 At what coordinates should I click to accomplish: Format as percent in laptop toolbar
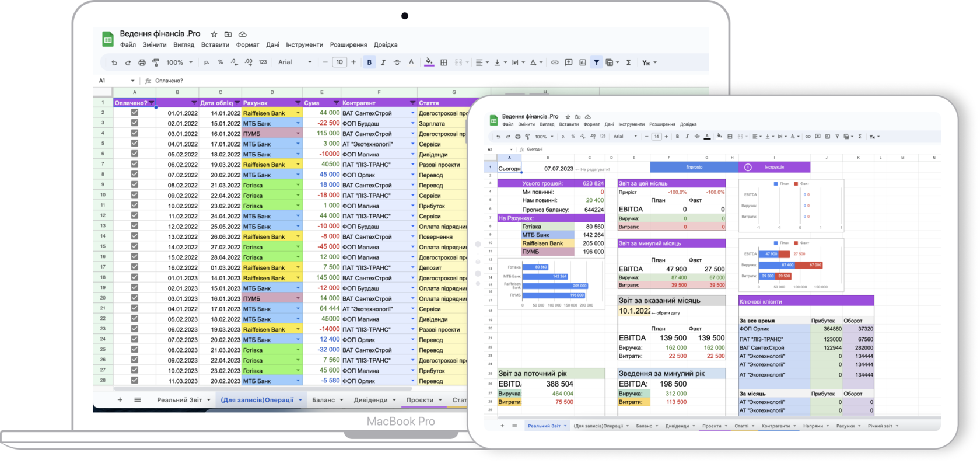coord(220,62)
